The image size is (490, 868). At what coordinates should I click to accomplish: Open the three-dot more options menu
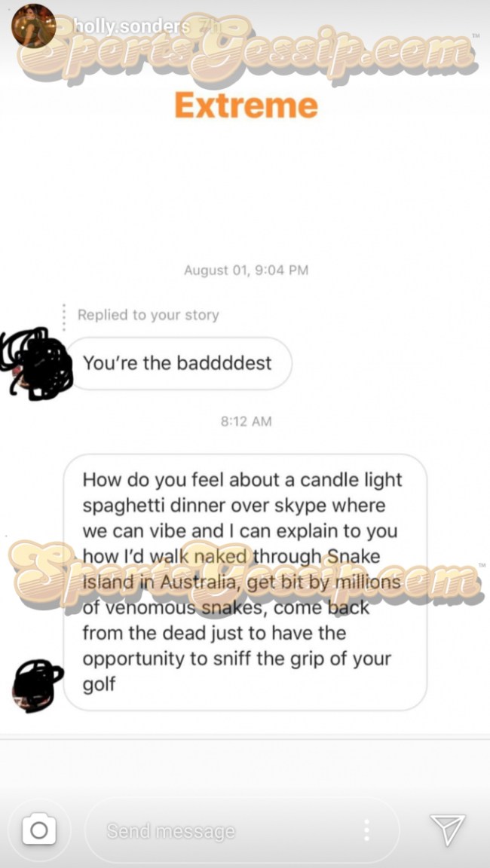tap(366, 830)
